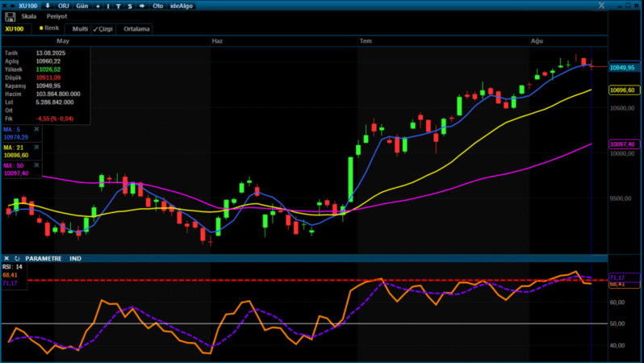Open the ORJ selector

(x=63, y=5)
